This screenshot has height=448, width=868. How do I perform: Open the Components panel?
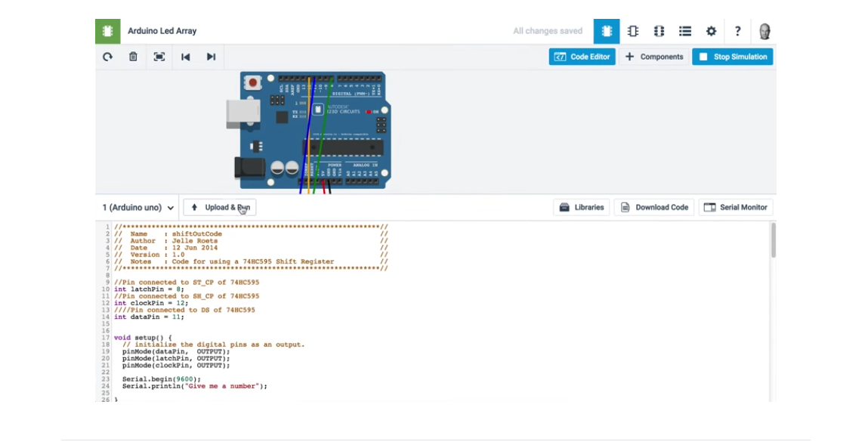click(654, 57)
